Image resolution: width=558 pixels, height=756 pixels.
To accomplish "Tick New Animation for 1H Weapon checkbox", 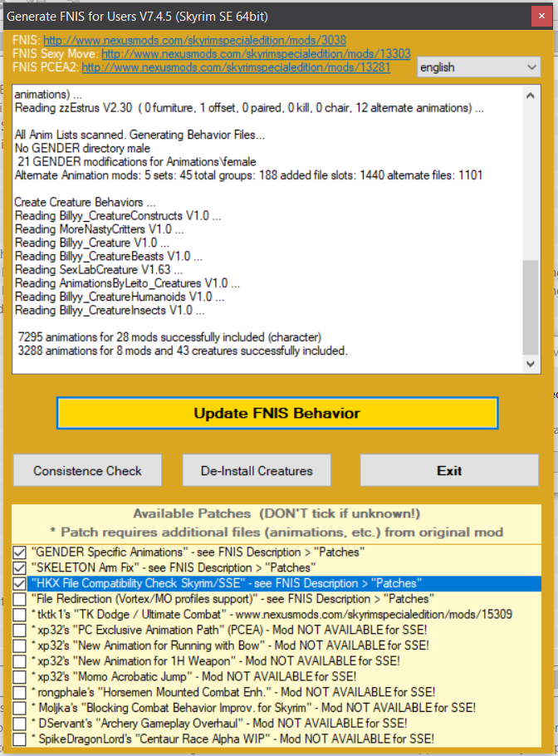I will pos(20,661).
